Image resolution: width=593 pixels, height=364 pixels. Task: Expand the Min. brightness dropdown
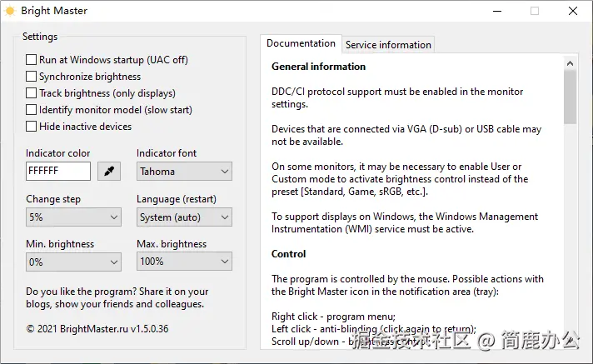pyautogui.click(x=73, y=262)
